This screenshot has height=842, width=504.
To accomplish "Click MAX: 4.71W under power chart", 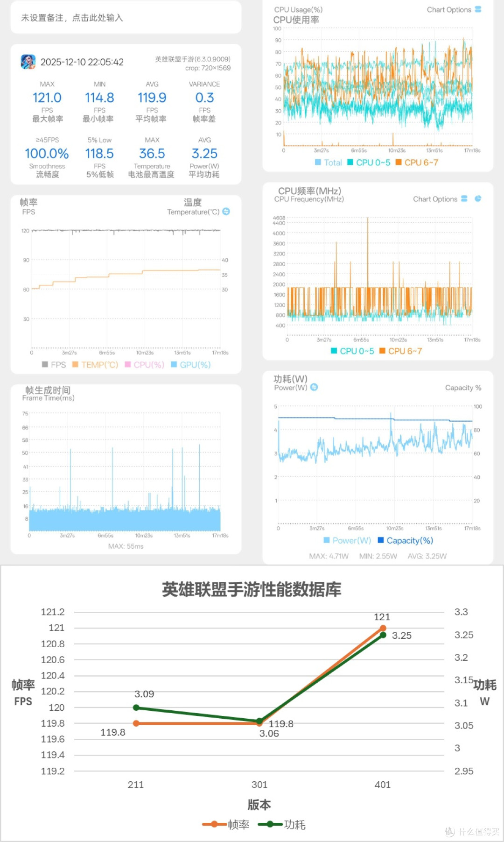I will coord(329,556).
